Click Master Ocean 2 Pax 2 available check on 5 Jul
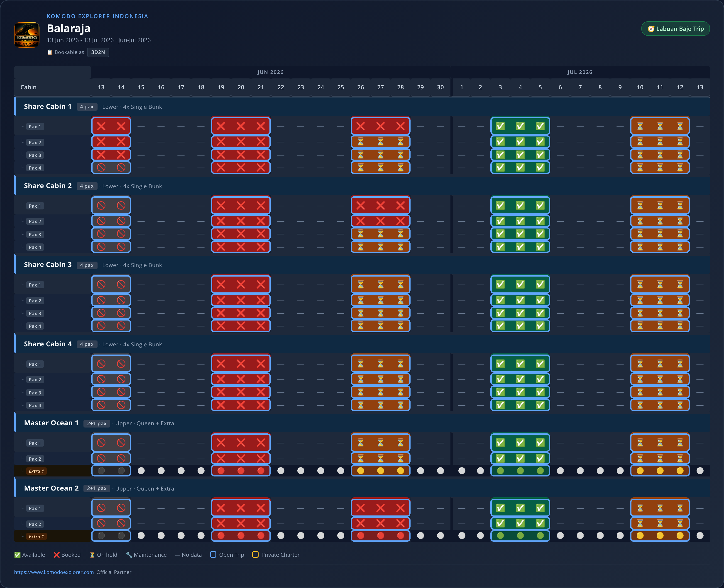This screenshot has height=588, width=724. pos(540,523)
